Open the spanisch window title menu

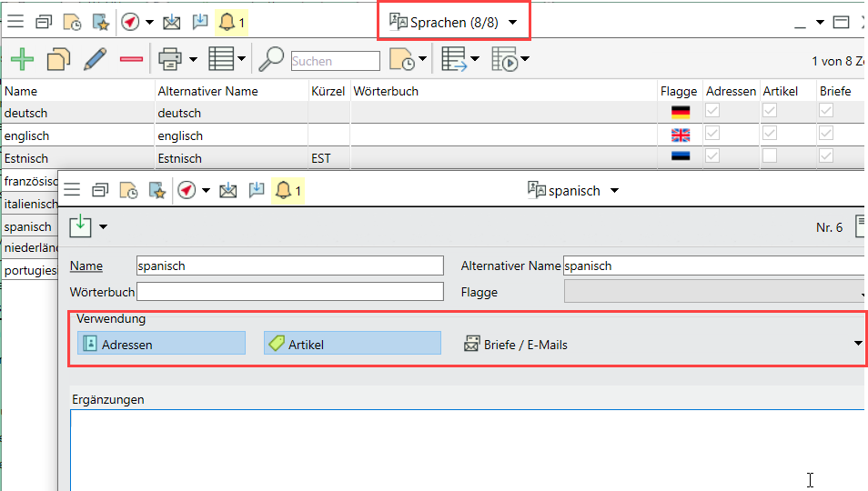pos(573,191)
